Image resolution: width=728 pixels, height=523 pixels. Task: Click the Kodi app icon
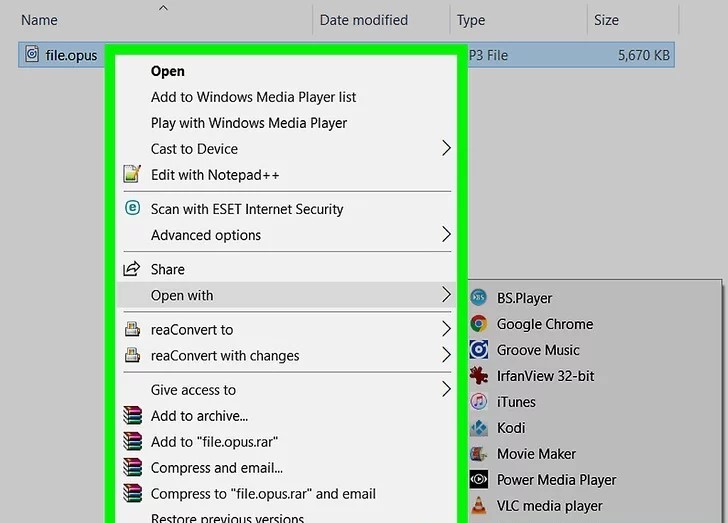pyautogui.click(x=479, y=427)
